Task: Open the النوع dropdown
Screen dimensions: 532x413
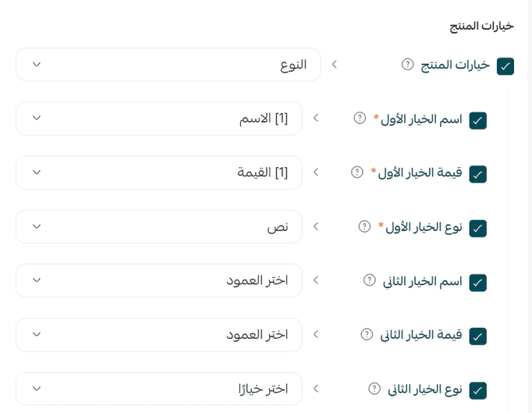Action: point(168,65)
